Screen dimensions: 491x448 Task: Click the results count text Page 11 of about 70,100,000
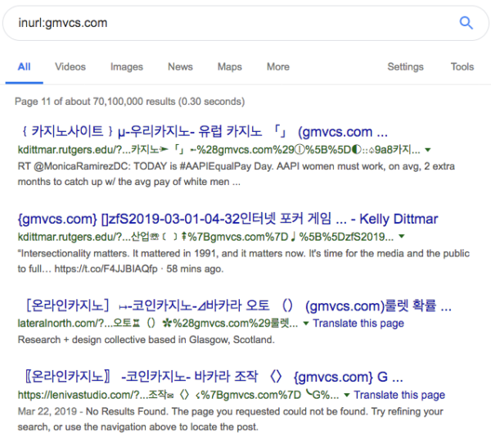coord(129,102)
